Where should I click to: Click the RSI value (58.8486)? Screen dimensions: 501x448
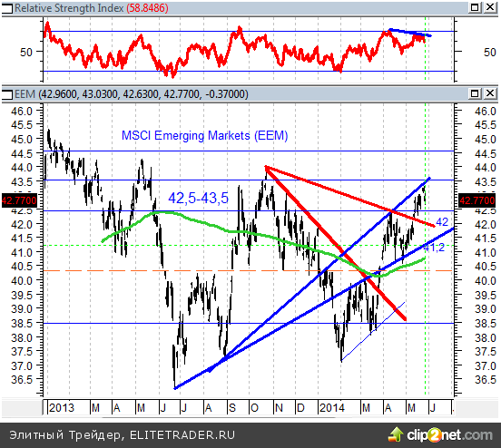[x=147, y=8]
